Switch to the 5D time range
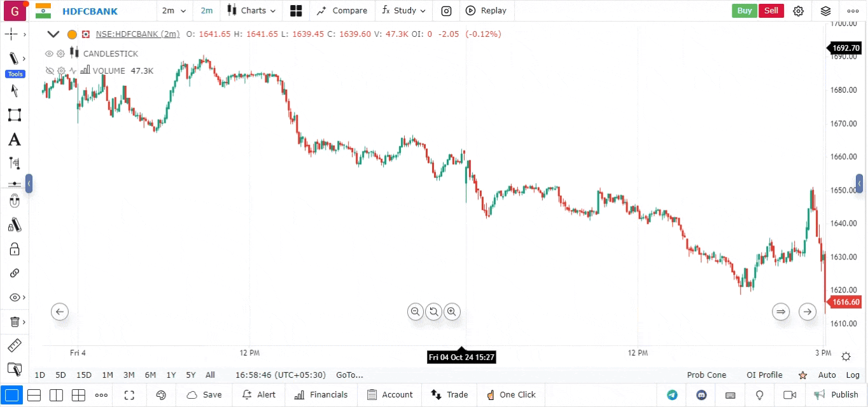Viewport: 868px width, 407px height. pos(60,375)
